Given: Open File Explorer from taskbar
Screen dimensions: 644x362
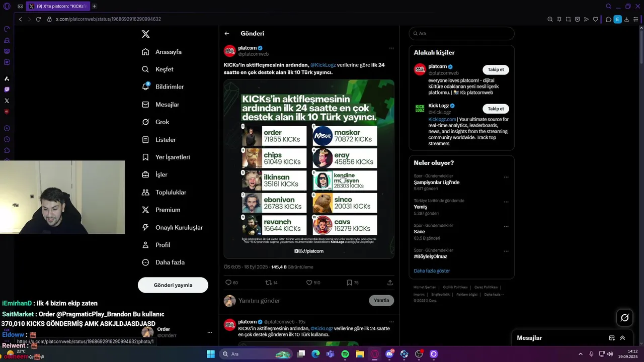Looking at the screenshot, I should pos(360,354).
